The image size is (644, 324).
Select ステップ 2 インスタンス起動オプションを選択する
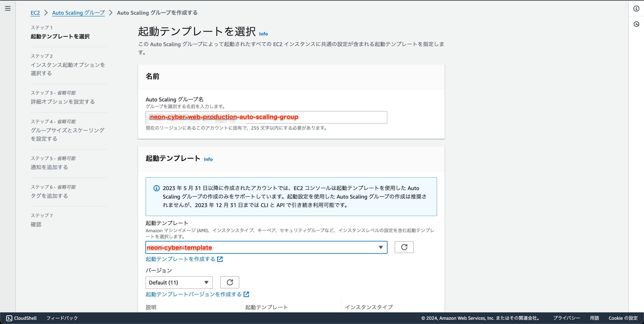point(68,69)
